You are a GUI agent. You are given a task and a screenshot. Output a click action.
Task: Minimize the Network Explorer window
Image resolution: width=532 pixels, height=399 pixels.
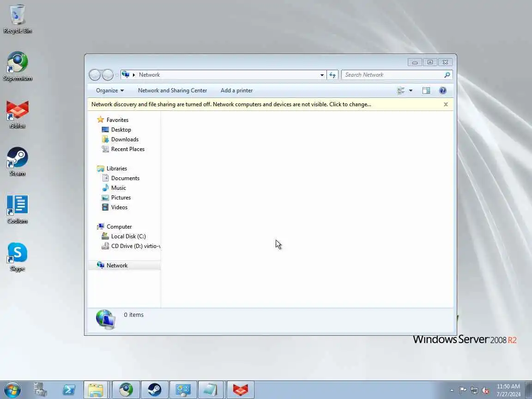pos(415,62)
